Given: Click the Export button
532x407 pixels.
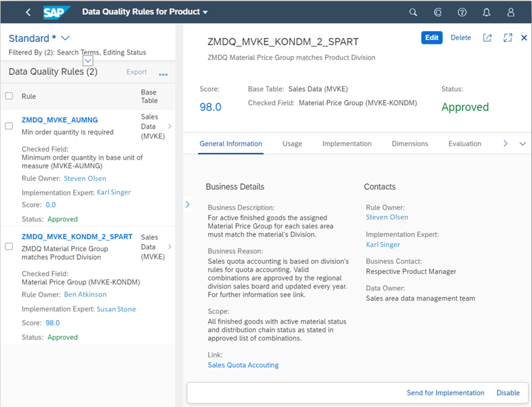Looking at the screenshot, I should point(136,72).
